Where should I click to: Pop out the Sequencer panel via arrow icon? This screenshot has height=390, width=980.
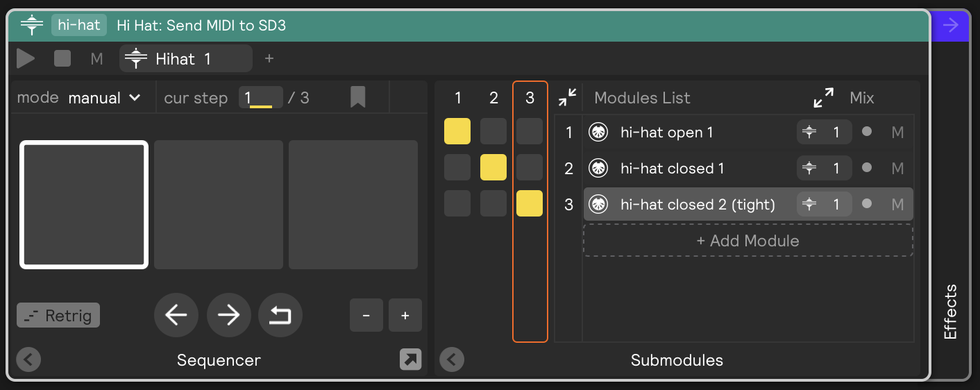pyautogui.click(x=411, y=359)
